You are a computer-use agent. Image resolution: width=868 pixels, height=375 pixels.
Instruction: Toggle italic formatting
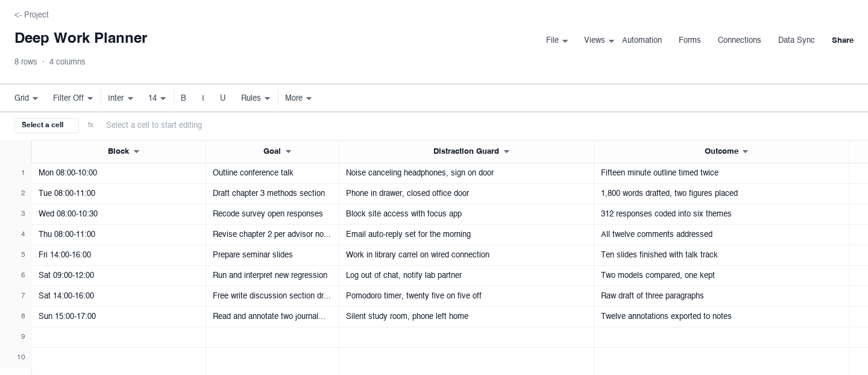click(203, 98)
